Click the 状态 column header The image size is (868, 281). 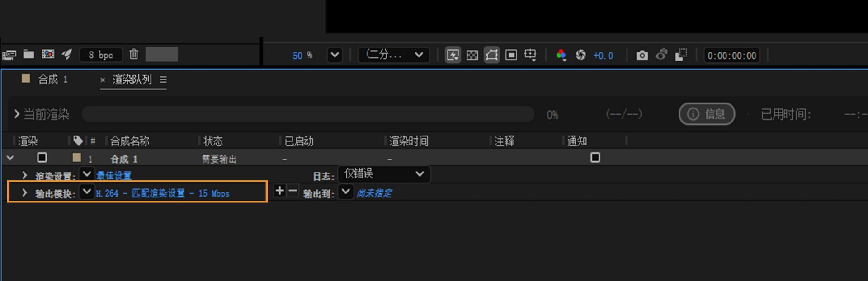click(213, 141)
